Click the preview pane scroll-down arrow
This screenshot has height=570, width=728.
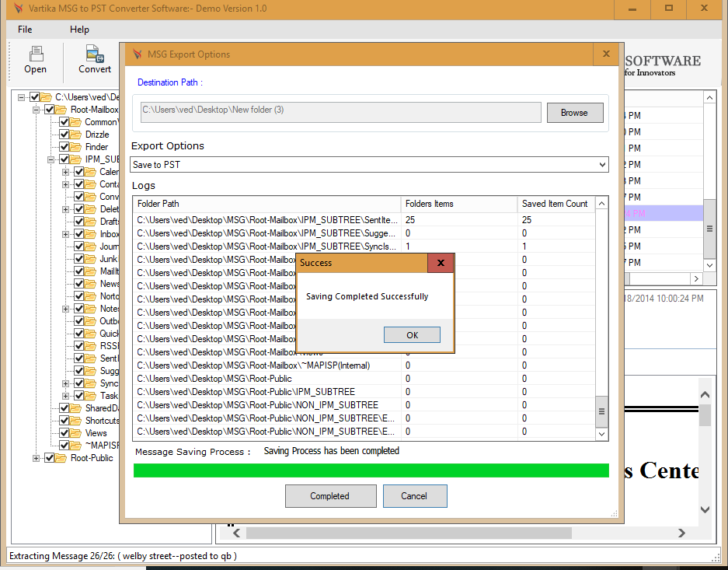705,509
